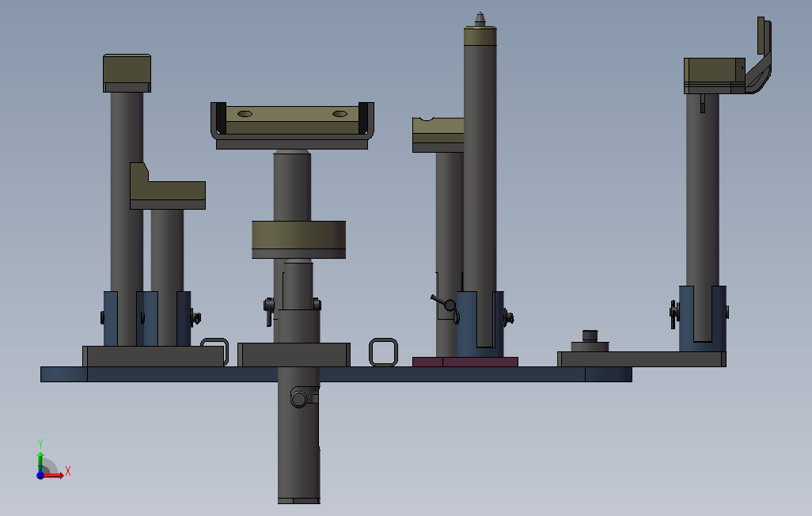Viewport: 812px width, 516px height.
Task: Click the green Y axis arrow of the triad
Action: (40, 461)
